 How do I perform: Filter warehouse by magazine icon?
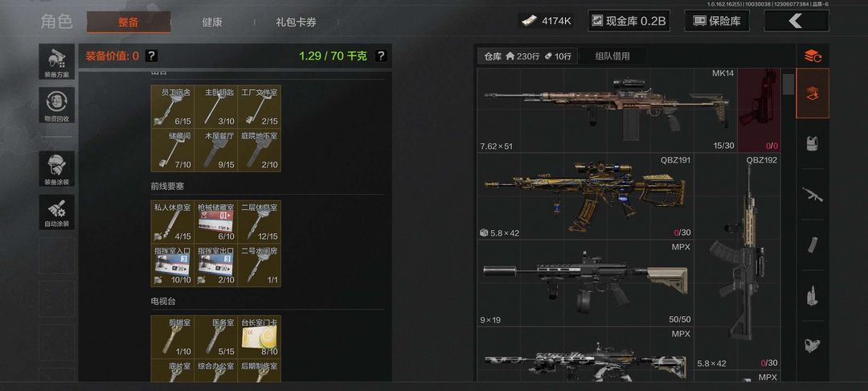coord(812,245)
